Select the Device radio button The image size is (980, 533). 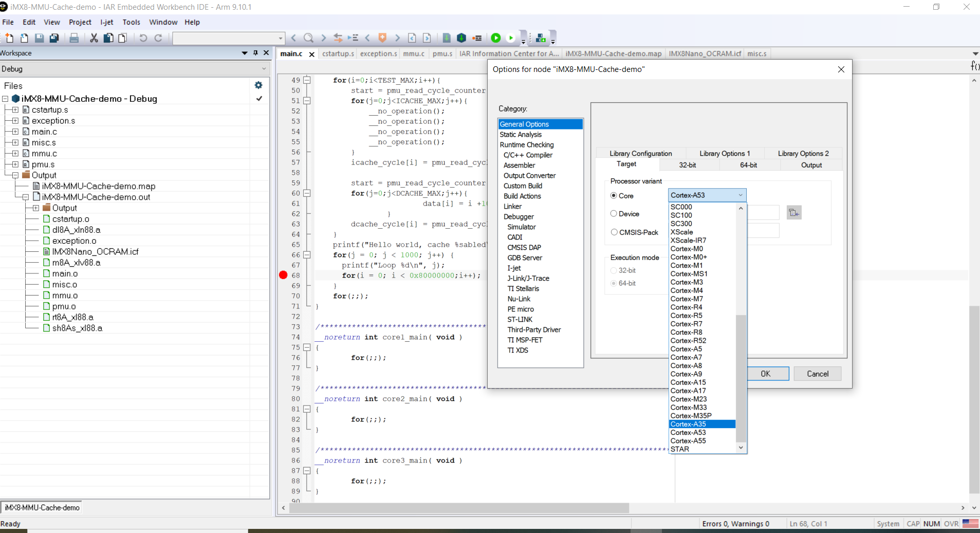[614, 214]
